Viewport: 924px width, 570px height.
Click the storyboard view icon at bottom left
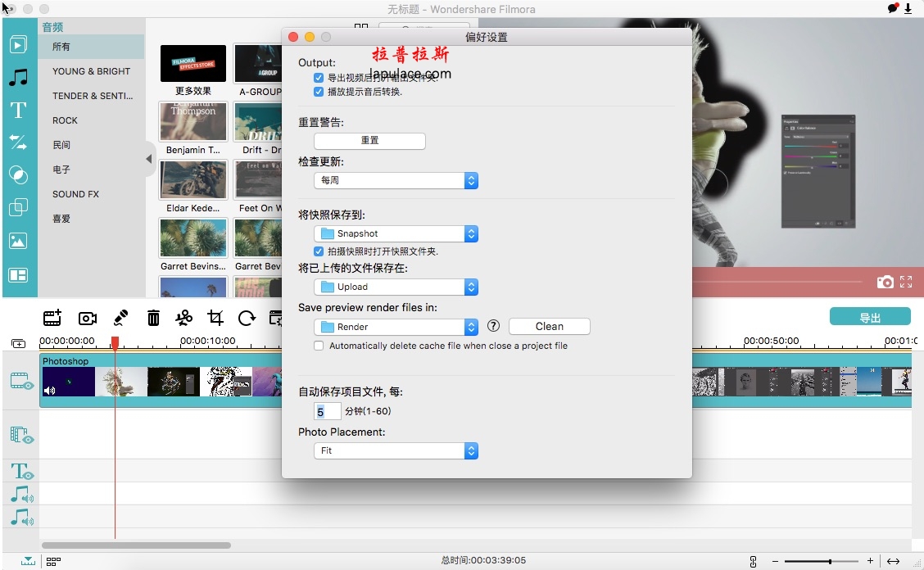coord(53,562)
